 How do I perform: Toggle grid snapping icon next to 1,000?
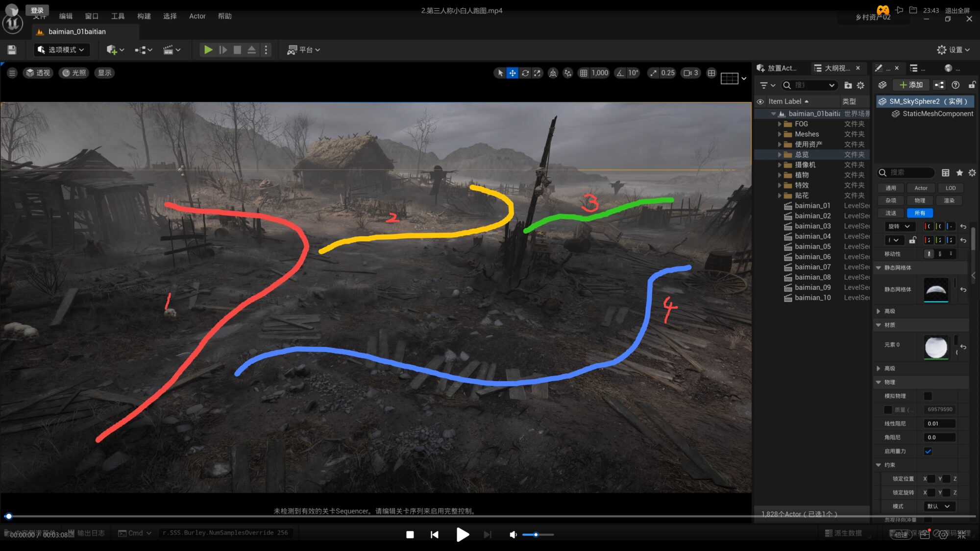(x=584, y=73)
